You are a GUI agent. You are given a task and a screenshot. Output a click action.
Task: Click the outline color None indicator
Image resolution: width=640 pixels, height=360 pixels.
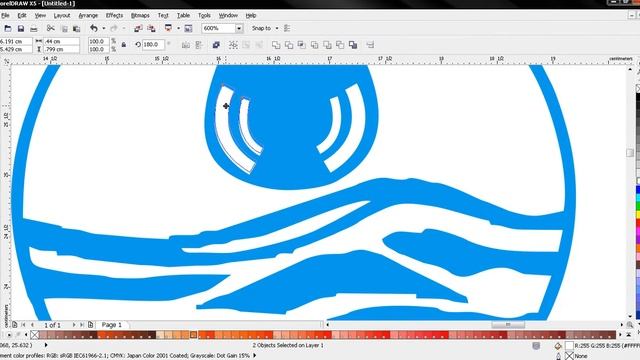click(569, 356)
